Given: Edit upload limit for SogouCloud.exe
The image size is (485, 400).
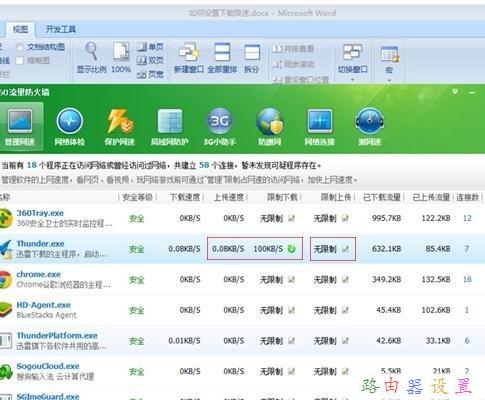Looking at the screenshot, I should [x=345, y=371].
